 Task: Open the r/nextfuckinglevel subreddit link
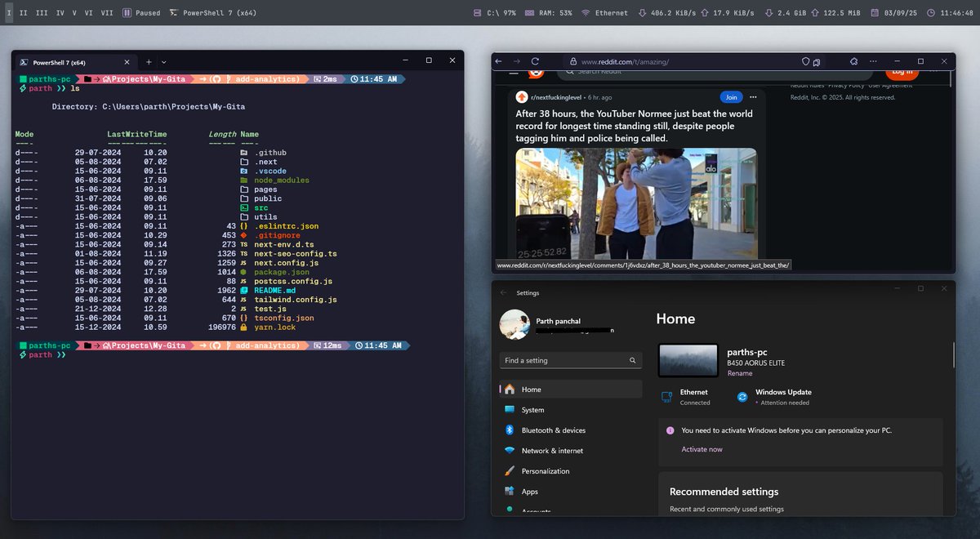tap(555, 96)
